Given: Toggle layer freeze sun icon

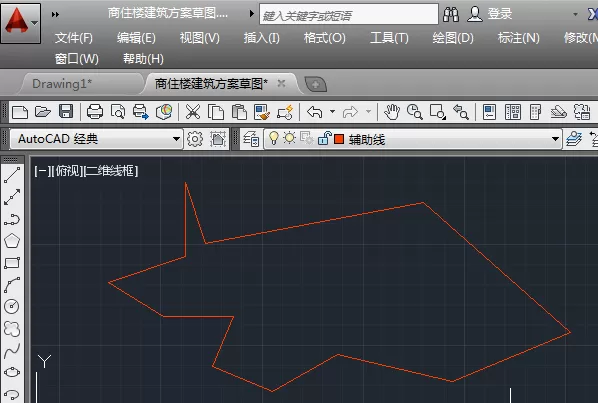Looking at the screenshot, I should 289,138.
